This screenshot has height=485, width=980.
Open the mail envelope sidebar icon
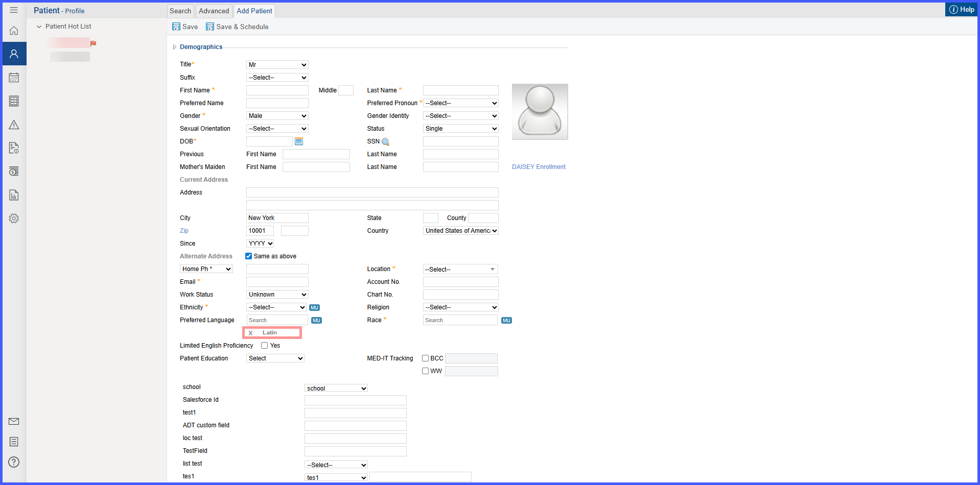coord(14,421)
